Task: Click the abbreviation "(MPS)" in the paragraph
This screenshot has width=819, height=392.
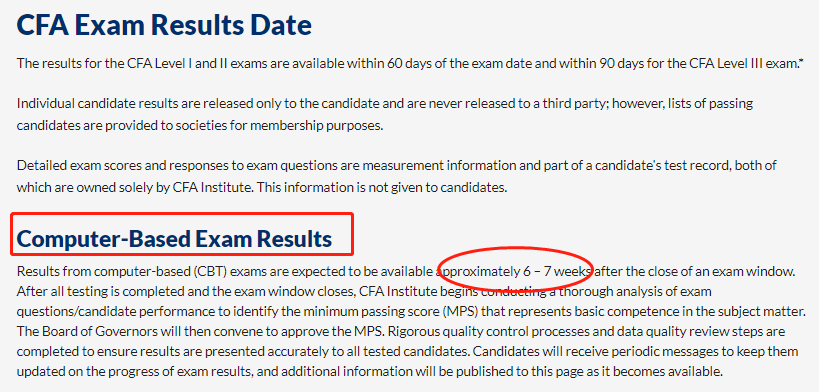Action: (460, 312)
